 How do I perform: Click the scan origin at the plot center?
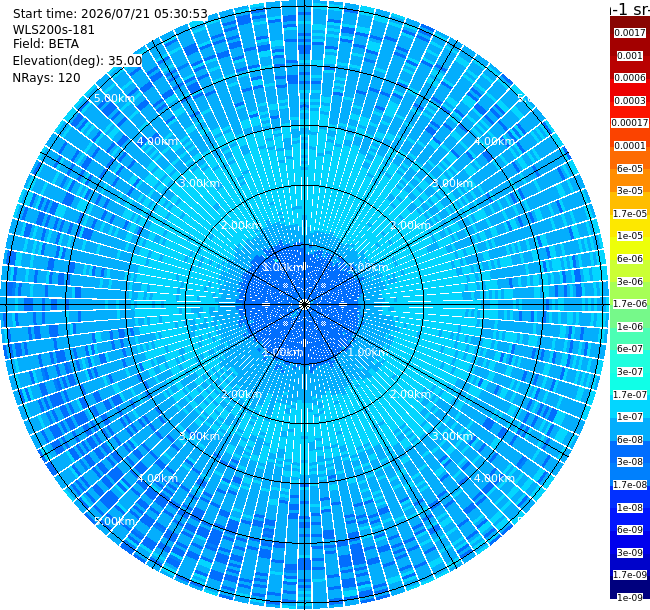point(305,305)
